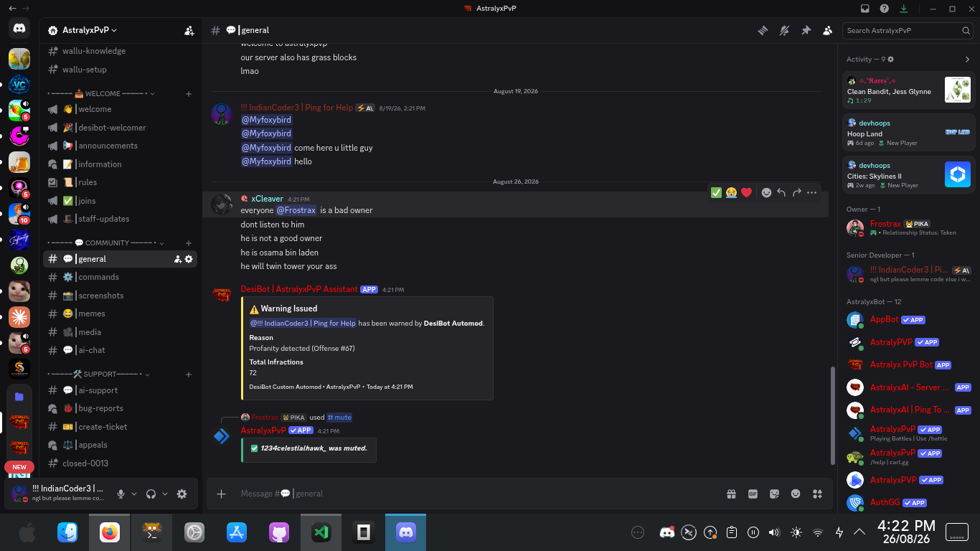Open apps launcher in message bar
The width and height of the screenshot is (980, 551).
pos(817,494)
